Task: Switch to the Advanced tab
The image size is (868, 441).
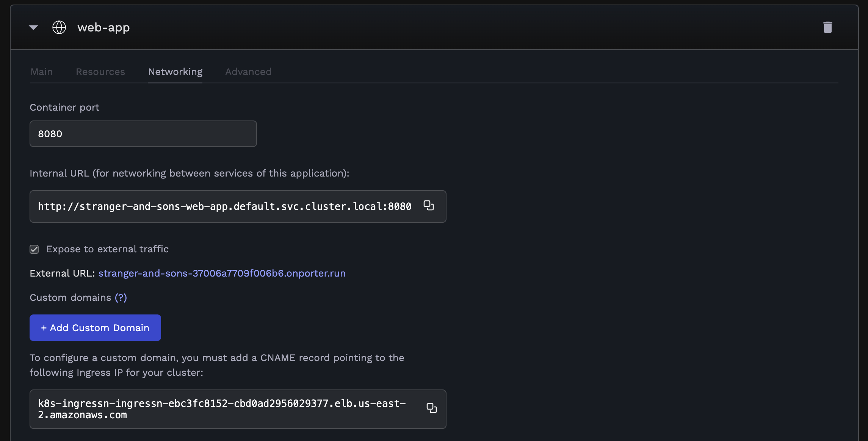Action: click(x=248, y=72)
